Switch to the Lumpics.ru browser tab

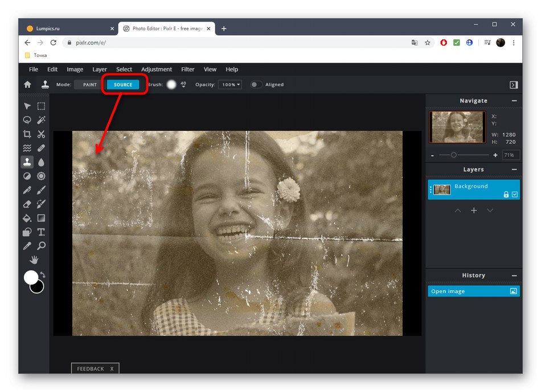70,28
